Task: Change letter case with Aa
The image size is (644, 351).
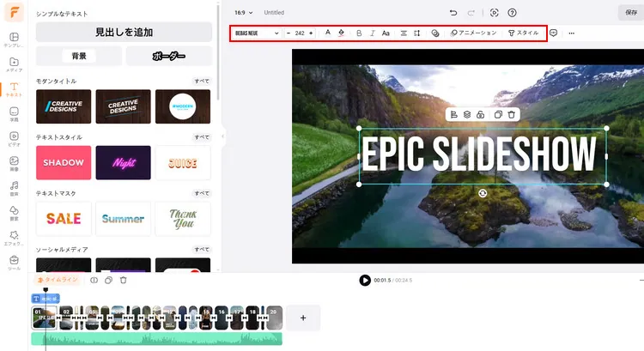Action: (386, 33)
